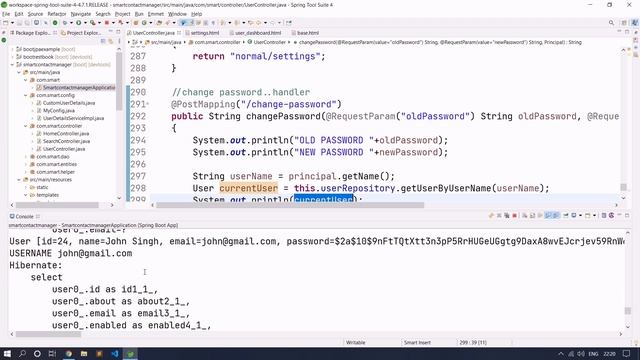
Task: Open the Source menu
Action: (x=35, y=14)
